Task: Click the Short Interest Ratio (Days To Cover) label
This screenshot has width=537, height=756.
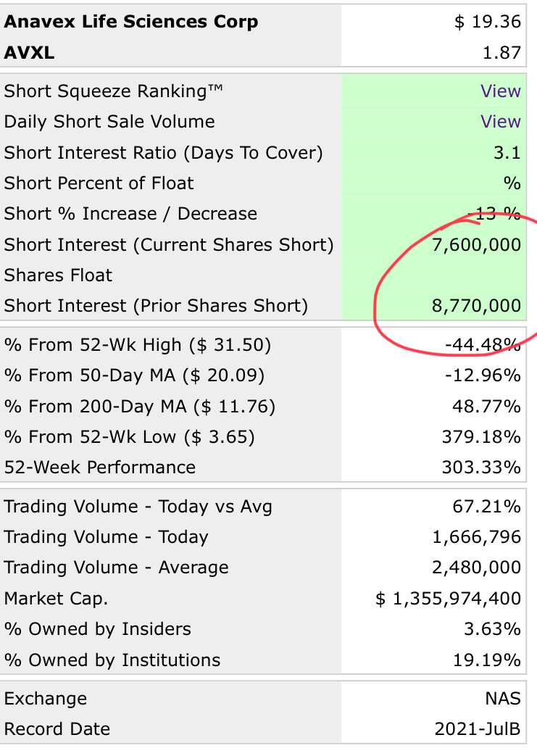Action: [163, 153]
